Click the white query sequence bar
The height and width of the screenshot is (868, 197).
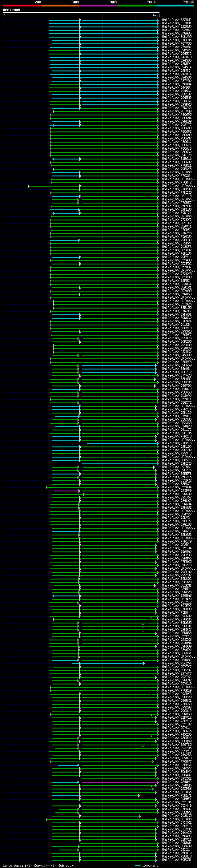click(x=81, y=13)
